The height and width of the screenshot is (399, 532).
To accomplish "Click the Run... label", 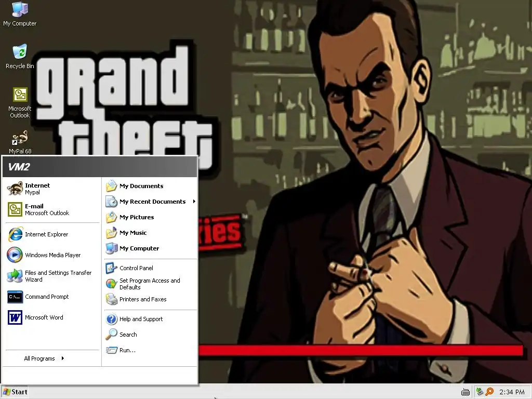I will click(x=127, y=350).
